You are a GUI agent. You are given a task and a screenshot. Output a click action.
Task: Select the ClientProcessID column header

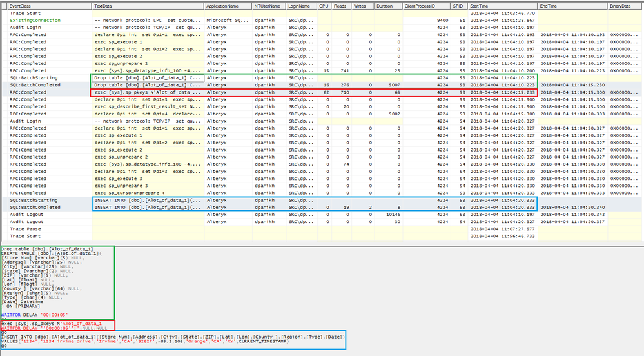(426, 6)
